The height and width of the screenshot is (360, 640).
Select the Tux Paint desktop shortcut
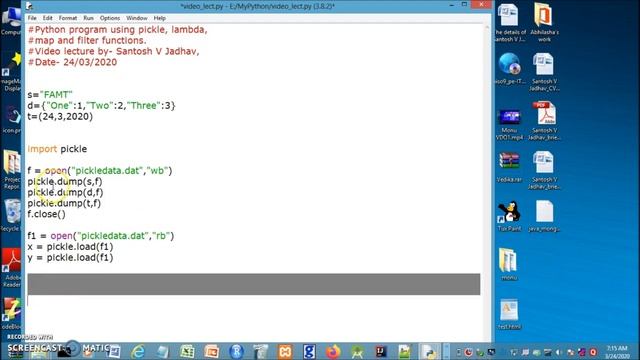coord(509,216)
